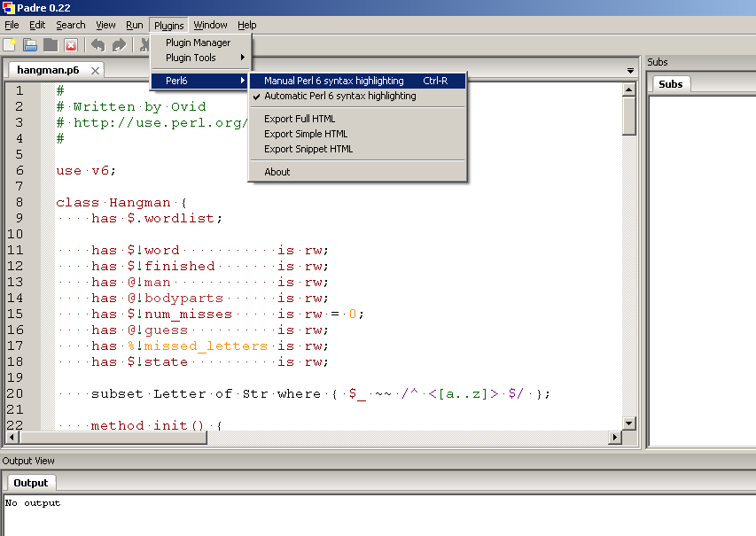Click the Open file folder icon

(x=30, y=44)
